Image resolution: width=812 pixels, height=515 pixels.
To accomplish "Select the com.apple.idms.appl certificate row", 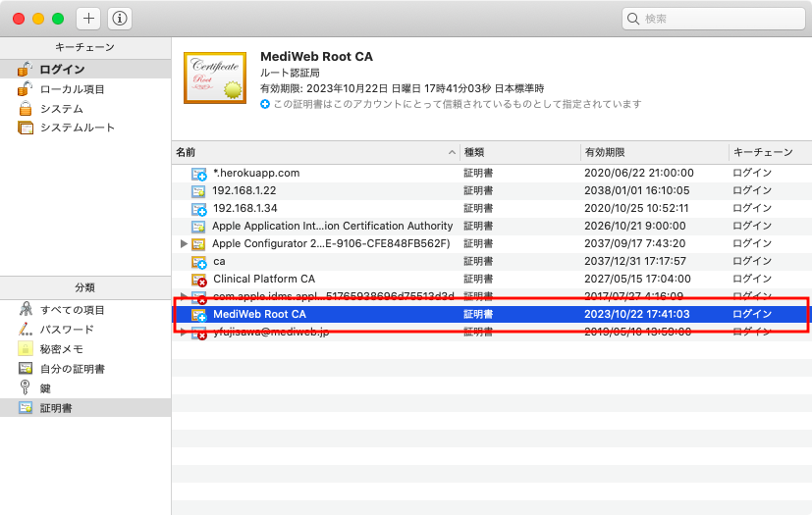I will (492, 296).
